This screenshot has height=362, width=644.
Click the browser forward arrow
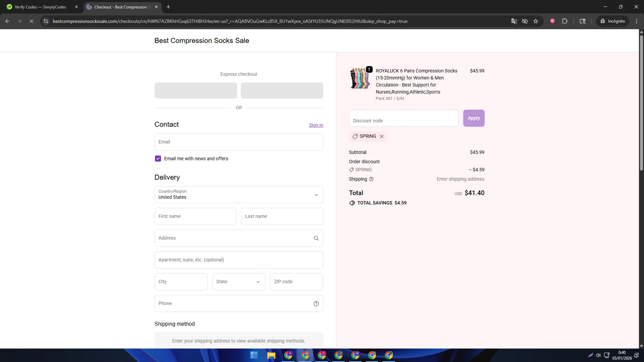[19, 21]
